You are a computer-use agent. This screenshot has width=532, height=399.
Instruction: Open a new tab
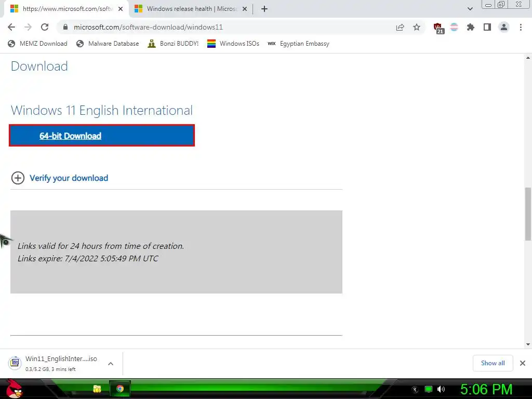coord(264,9)
